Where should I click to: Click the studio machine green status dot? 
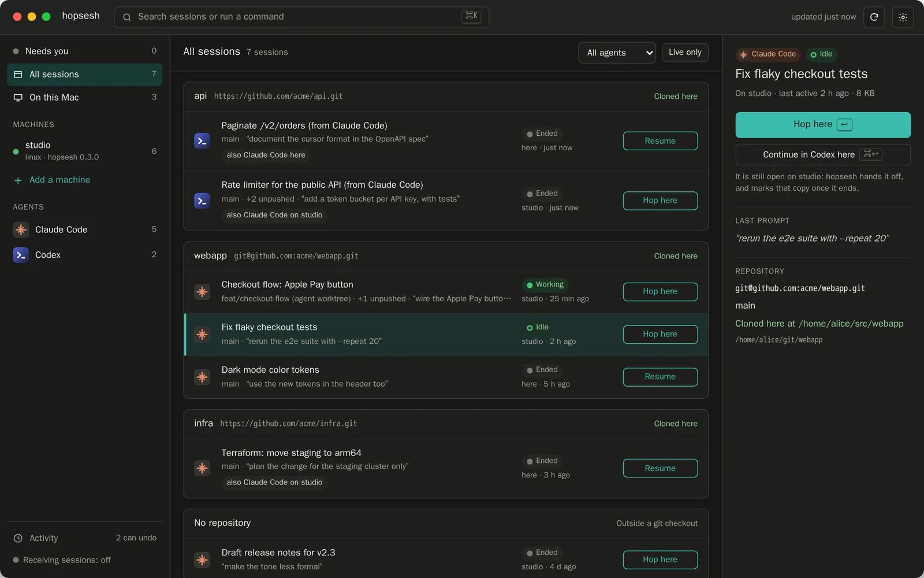pos(16,151)
